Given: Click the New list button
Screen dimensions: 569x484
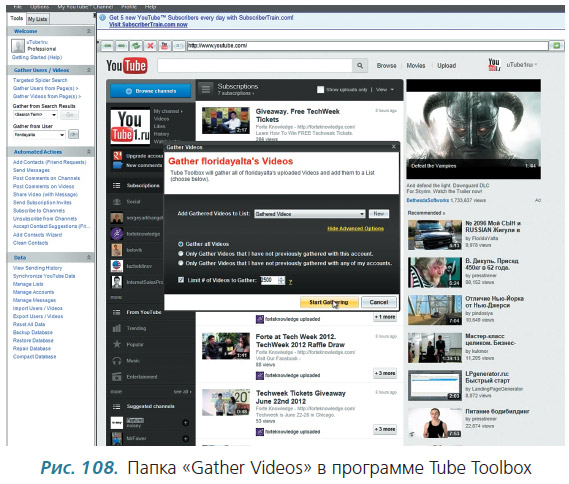Looking at the screenshot, I should pos(379,214).
